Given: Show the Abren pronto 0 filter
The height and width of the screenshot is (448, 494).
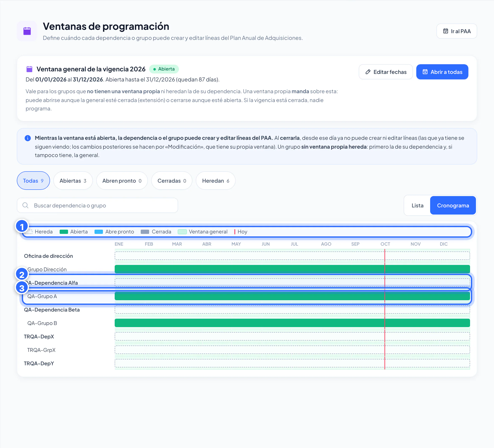Looking at the screenshot, I should click(122, 181).
